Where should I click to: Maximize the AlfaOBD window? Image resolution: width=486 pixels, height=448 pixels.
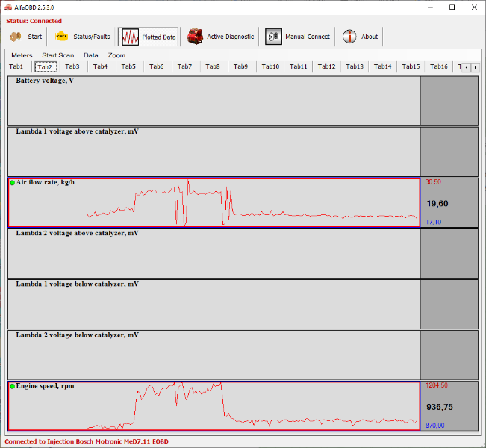pos(452,7)
